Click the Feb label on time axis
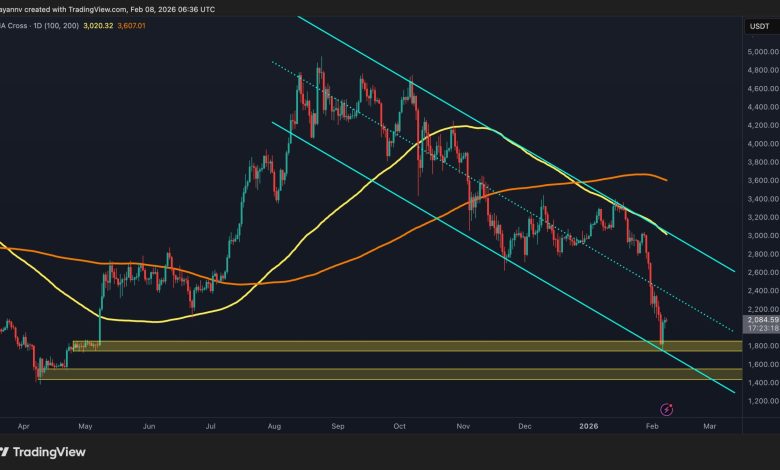Viewport: 780px width, 470px height. [x=651, y=424]
